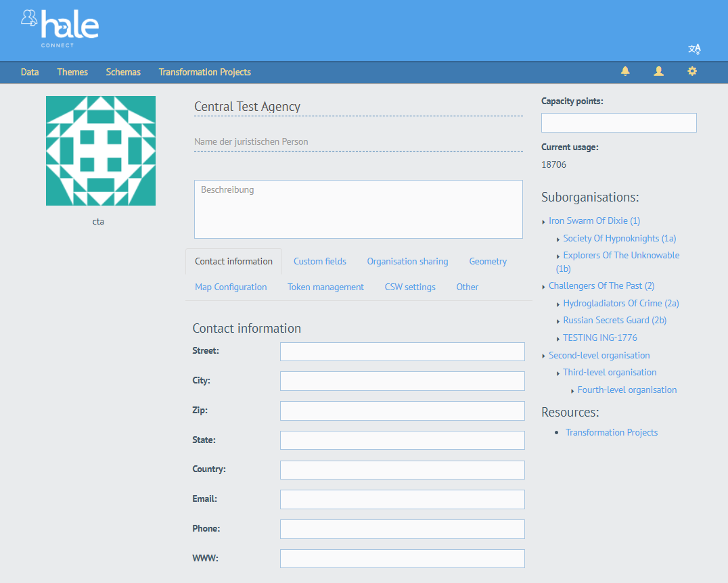The height and width of the screenshot is (583, 728).
Task: Expand arrow beside Second-level organisation
Action: tap(544, 356)
